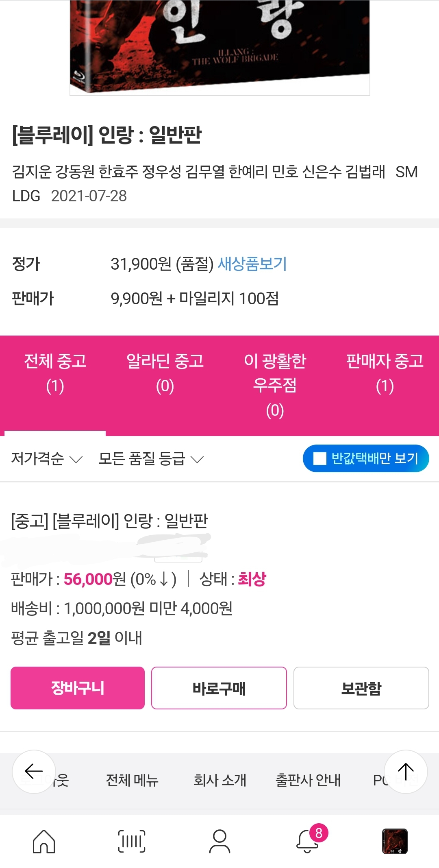This screenshot has height=868, width=439.
Task: Tap the Blu-ray cover product image
Action: click(x=219, y=47)
